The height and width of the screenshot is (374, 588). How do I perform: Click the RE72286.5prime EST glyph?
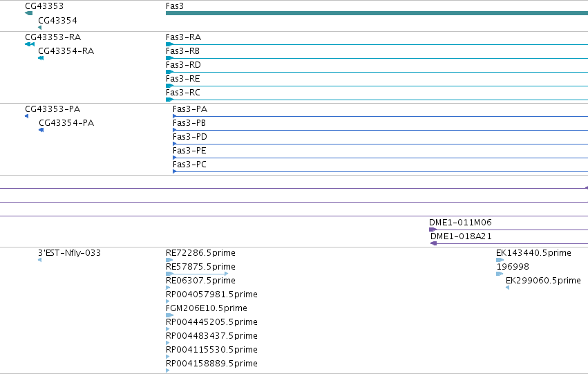169,260
